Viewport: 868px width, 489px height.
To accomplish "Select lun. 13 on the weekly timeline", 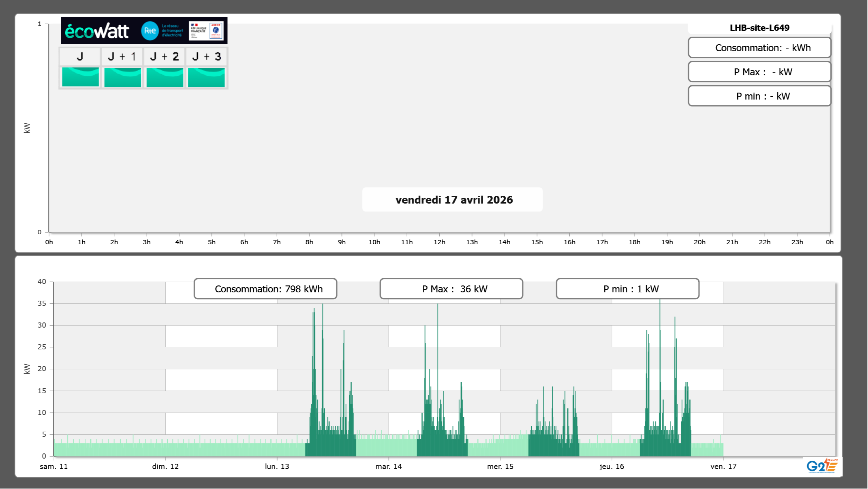I will (x=277, y=466).
